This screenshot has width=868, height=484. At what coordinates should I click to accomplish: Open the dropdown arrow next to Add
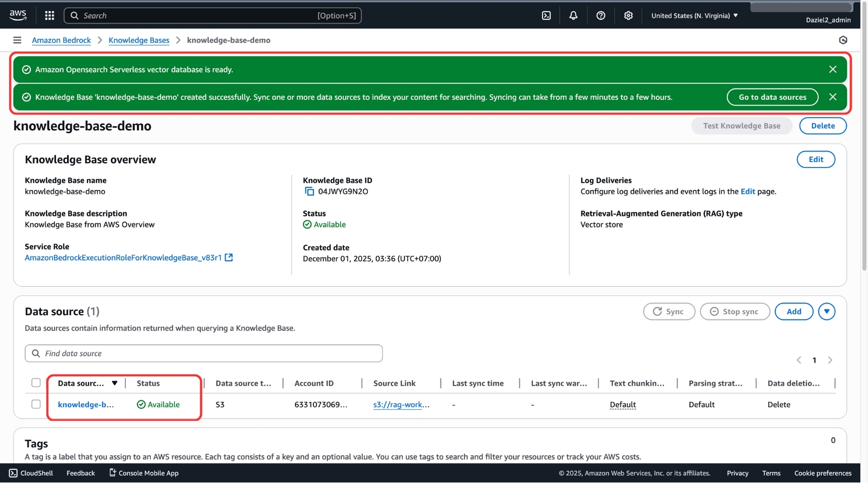click(827, 312)
